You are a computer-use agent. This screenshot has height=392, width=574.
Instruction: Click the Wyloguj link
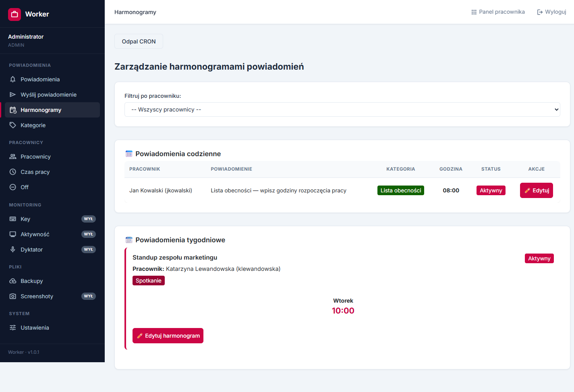pyautogui.click(x=551, y=12)
